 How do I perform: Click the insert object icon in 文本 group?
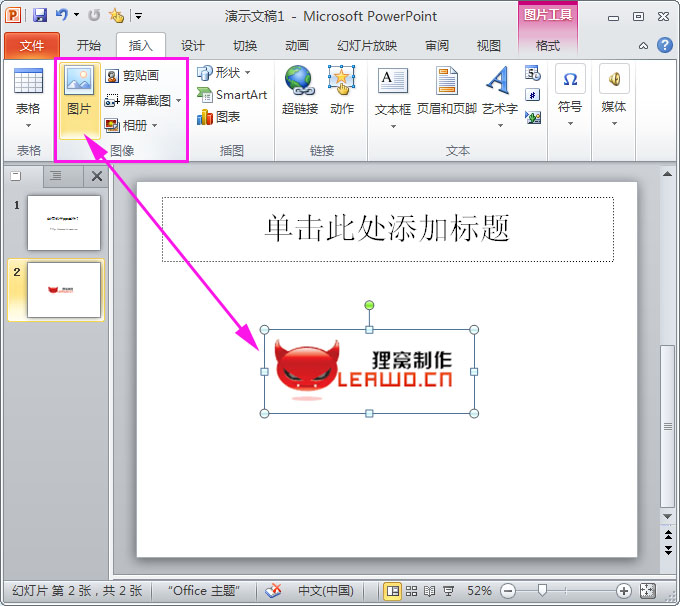[x=533, y=117]
